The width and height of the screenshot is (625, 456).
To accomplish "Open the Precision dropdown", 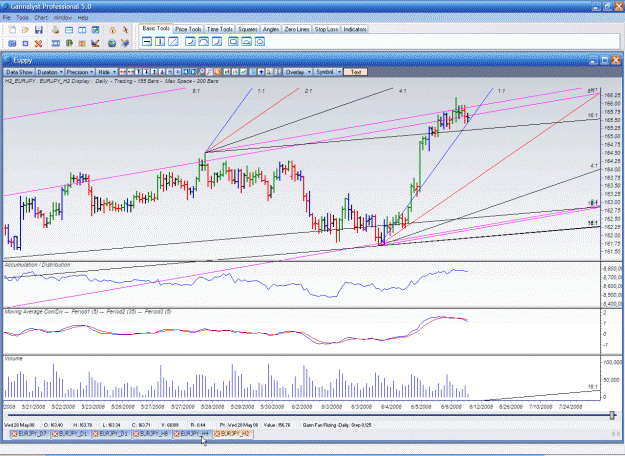I will click(80, 72).
